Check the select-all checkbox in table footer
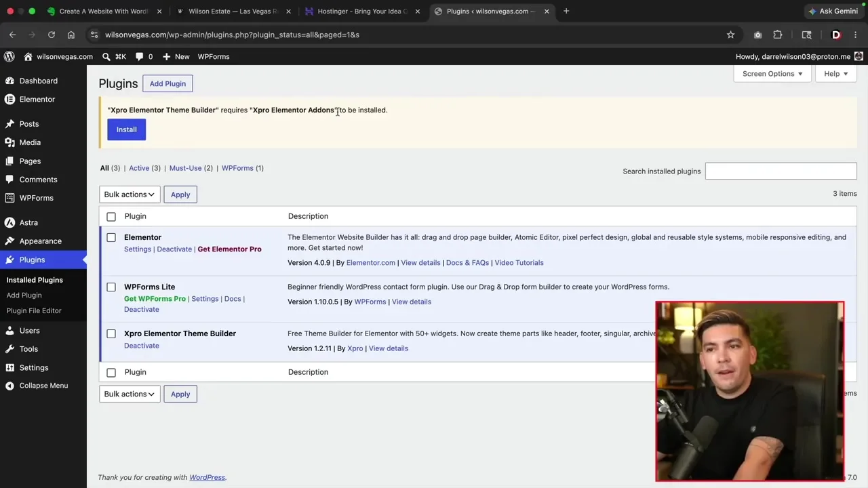This screenshot has width=868, height=488. pyautogui.click(x=111, y=373)
